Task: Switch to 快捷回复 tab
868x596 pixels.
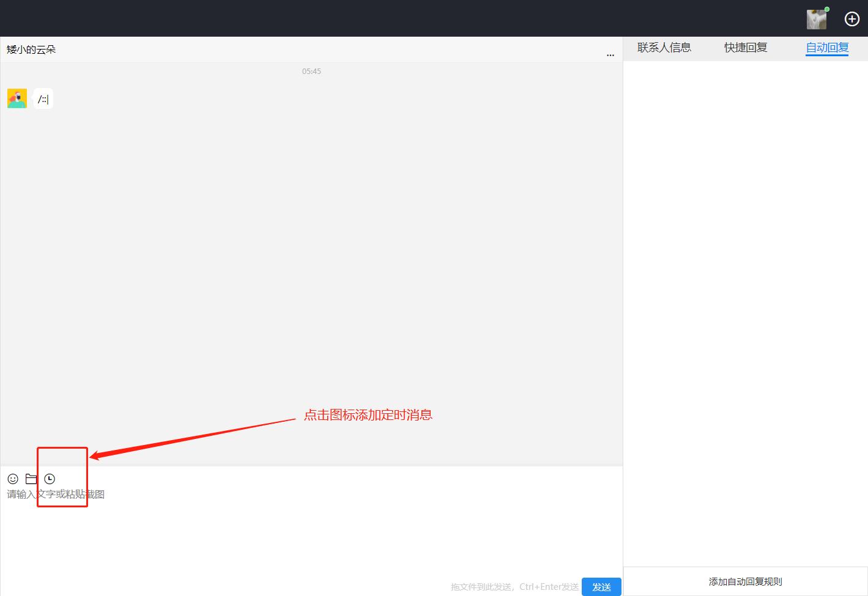Action: (x=746, y=48)
